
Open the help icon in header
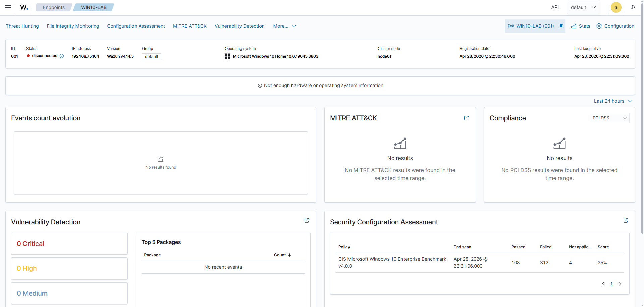click(x=633, y=7)
